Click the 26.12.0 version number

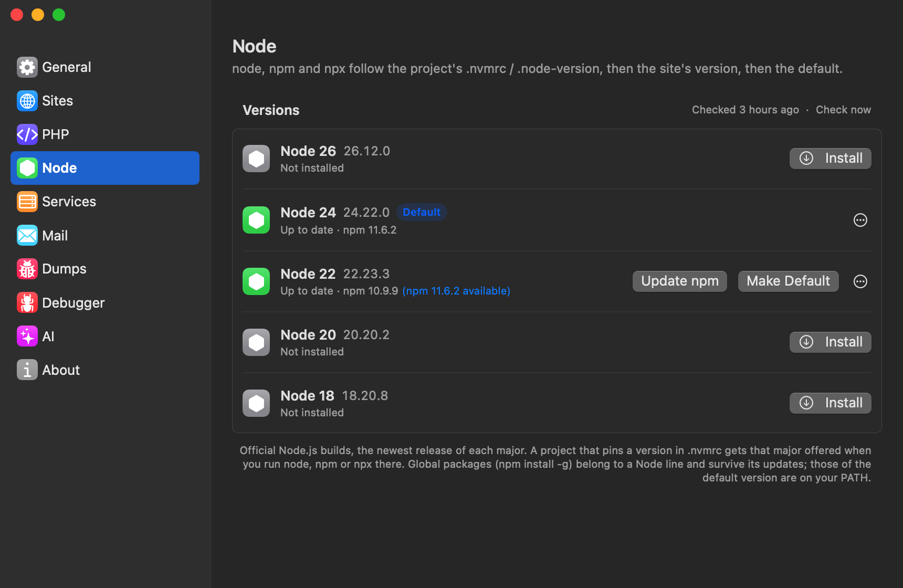coord(367,151)
